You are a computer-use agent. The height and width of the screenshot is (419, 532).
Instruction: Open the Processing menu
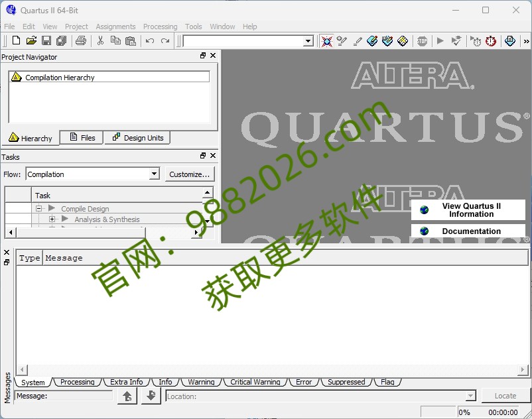tap(160, 27)
